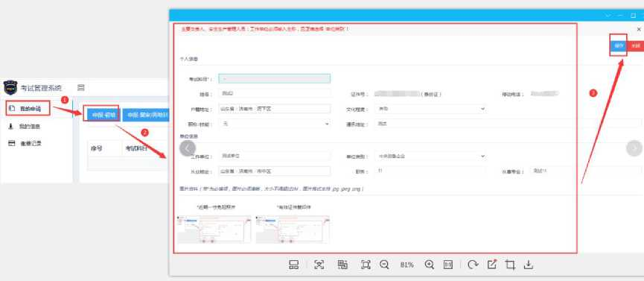
Task: Click the 工作单位 work unit field
Action: click(275, 157)
